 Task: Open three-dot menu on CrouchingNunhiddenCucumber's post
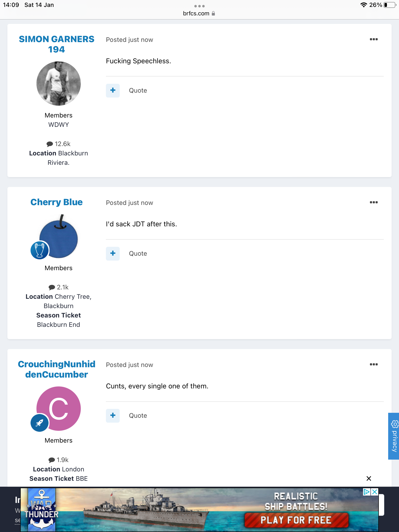pyautogui.click(x=374, y=365)
